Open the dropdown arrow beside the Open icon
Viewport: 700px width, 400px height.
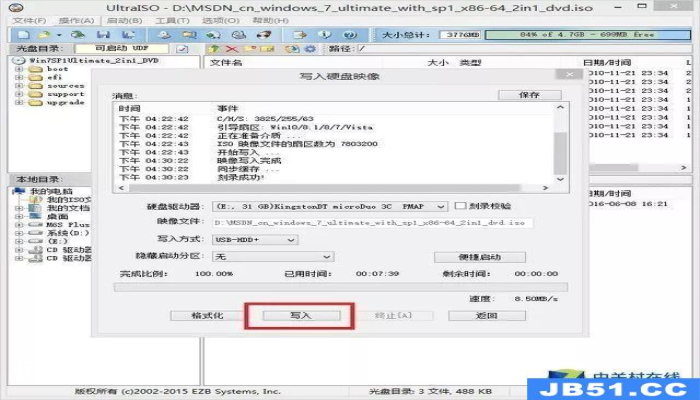tap(58, 35)
